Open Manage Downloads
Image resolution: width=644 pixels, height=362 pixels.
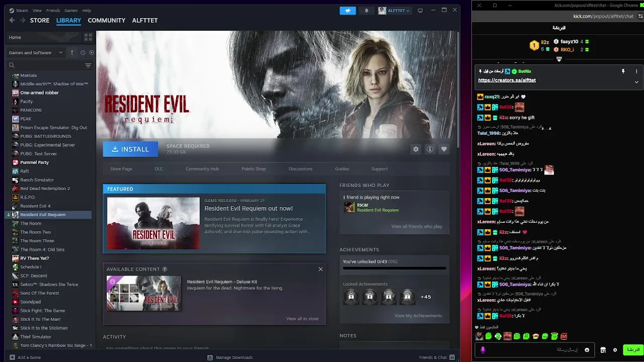point(230,357)
